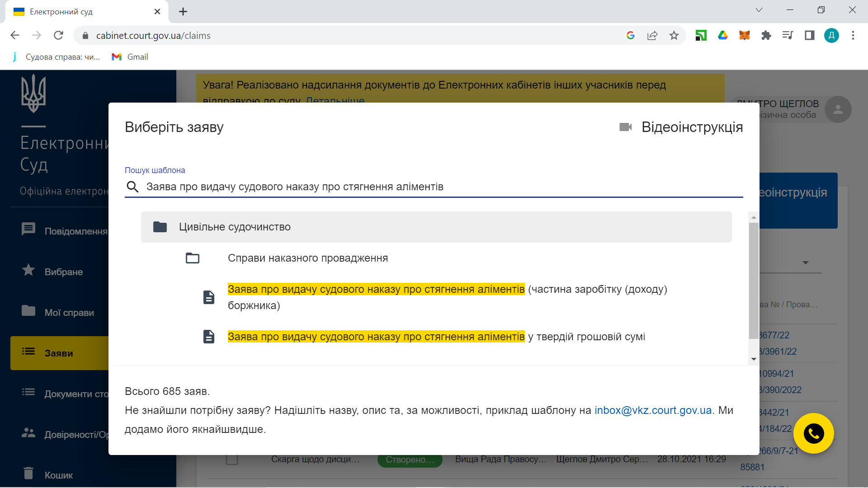Click scrollbar down arrow in template list
Viewport: 868px width, 488px height.
[754, 359]
